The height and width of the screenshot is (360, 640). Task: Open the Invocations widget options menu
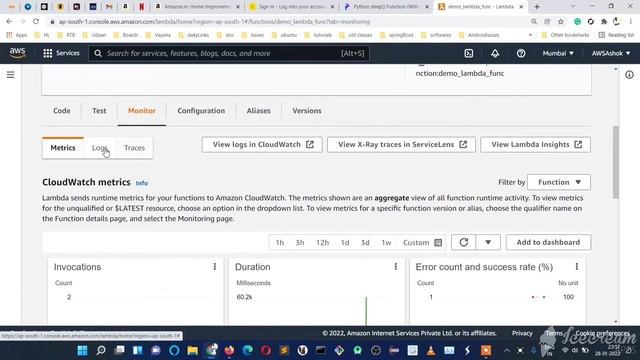pyautogui.click(x=215, y=267)
